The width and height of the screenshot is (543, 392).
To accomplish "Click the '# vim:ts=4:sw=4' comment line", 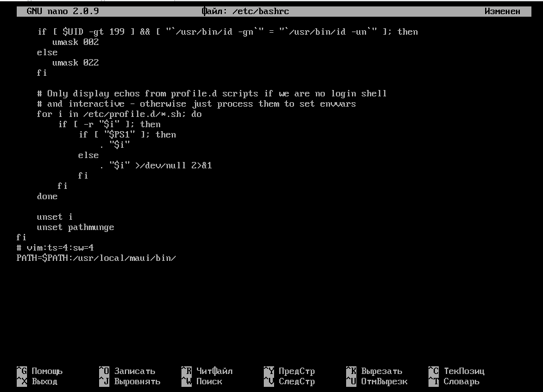I will pyautogui.click(x=55, y=247).
